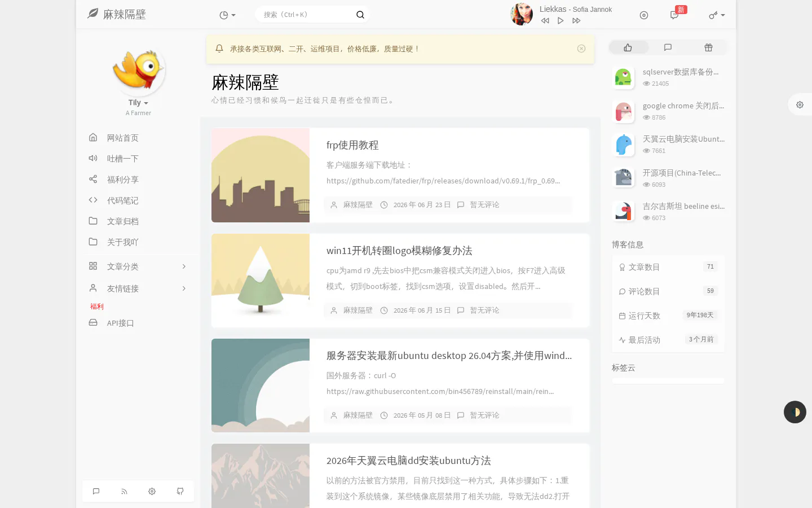Open 文章归档 sidebar link
The height and width of the screenshot is (508, 812).
(138, 221)
